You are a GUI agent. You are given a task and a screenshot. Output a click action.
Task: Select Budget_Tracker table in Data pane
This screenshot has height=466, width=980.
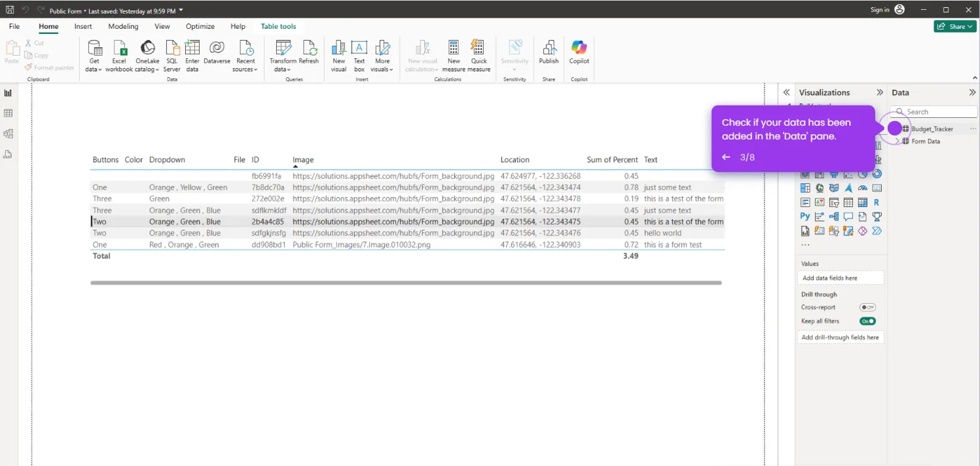(x=932, y=129)
